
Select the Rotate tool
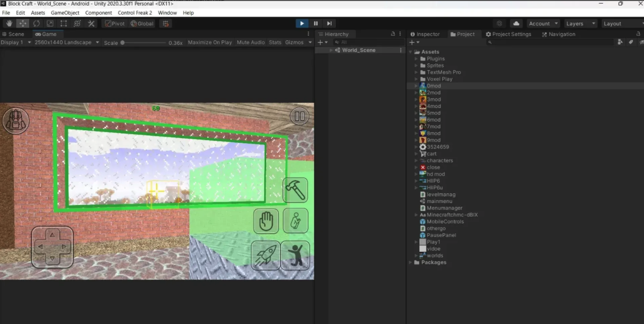(36, 23)
